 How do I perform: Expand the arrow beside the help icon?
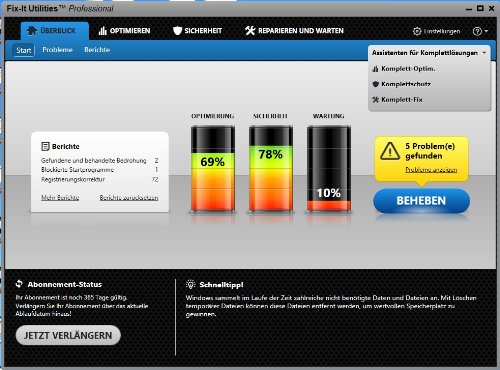[486, 31]
